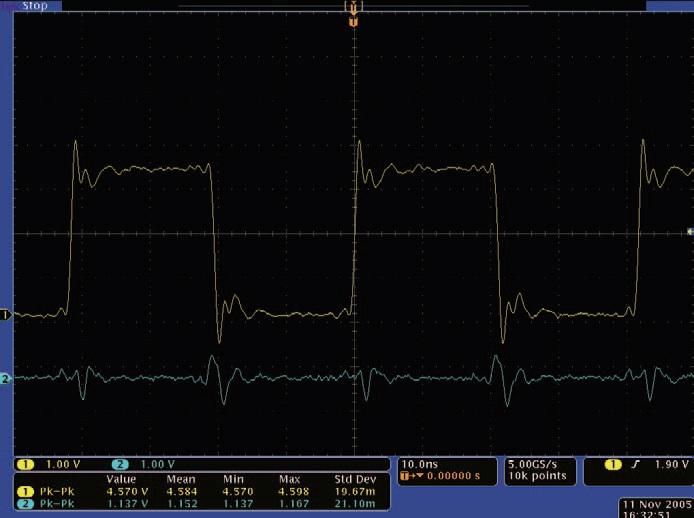694x518 pixels.
Task: Select channel 1 Pk-Pk measurement row
Action: [200, 490]
